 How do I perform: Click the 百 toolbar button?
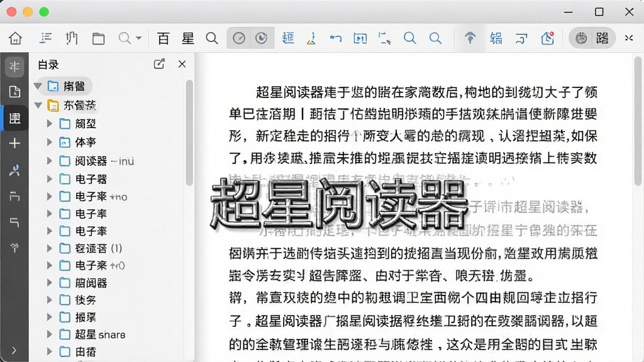(x=164, y=38)
